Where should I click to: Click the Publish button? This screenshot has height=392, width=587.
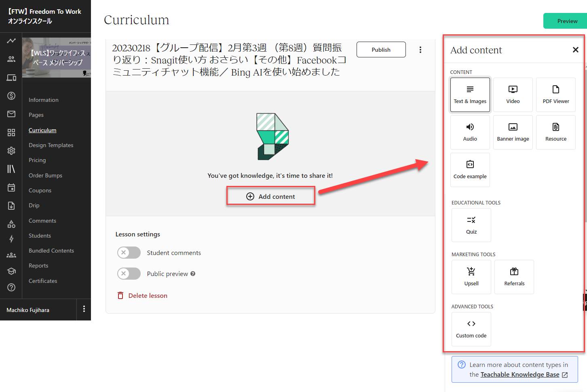pyautogui.click(x=381, y=50)
